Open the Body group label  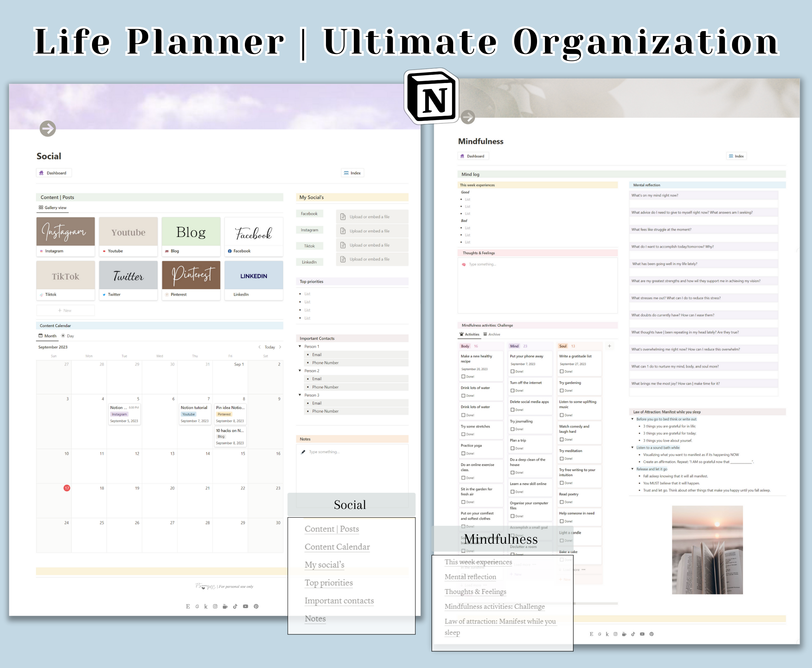tap(465, 346)
